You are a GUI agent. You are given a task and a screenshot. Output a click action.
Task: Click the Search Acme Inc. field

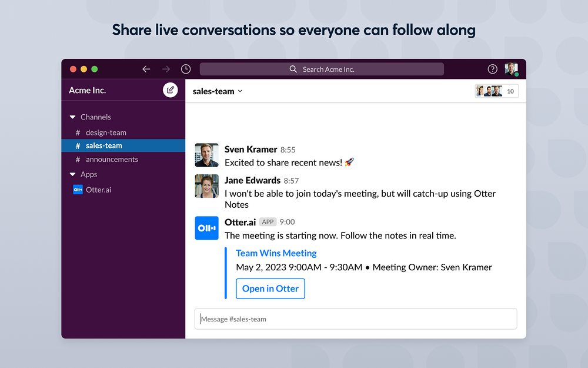[x=322, y=69]
